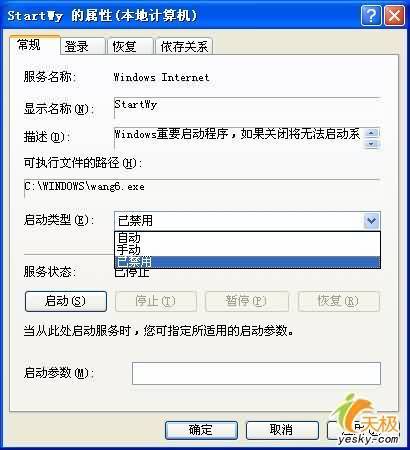The height and width of the screenshot is (450, 410).
Task: Click the help question mark icon
Action: pos(371,15)
